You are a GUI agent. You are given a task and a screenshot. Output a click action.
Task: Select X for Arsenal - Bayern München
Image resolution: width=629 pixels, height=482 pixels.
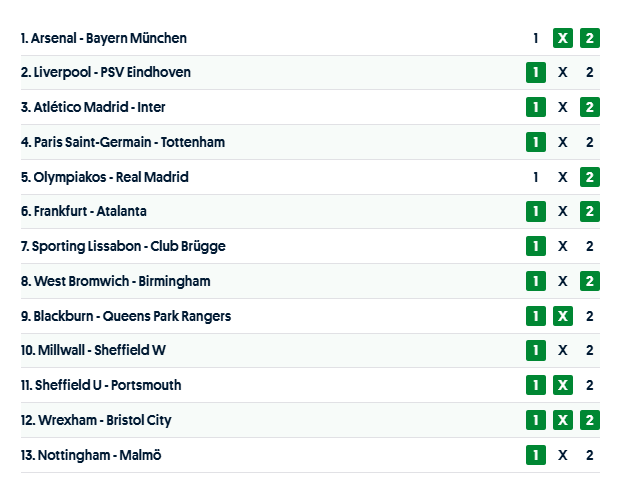pyautogui.click(x=563, y=38)
